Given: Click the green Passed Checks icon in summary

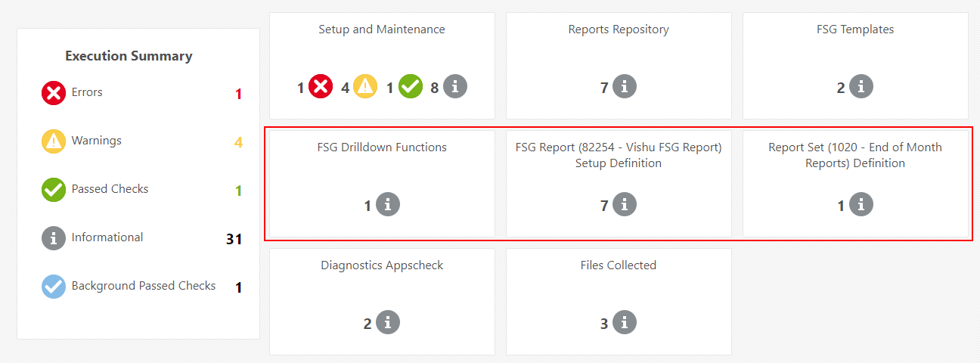Looking at the screenshot, I should pos(54,190).
